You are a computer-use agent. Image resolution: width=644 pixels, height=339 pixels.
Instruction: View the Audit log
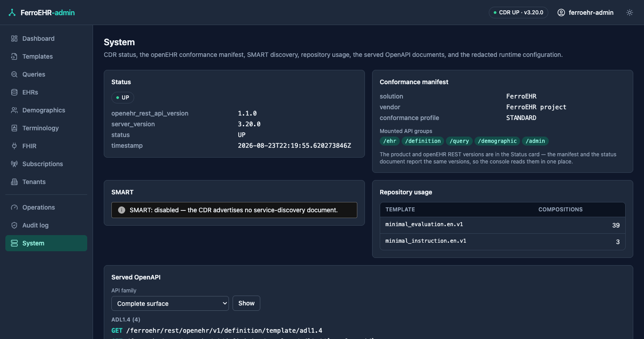point(46,225)
